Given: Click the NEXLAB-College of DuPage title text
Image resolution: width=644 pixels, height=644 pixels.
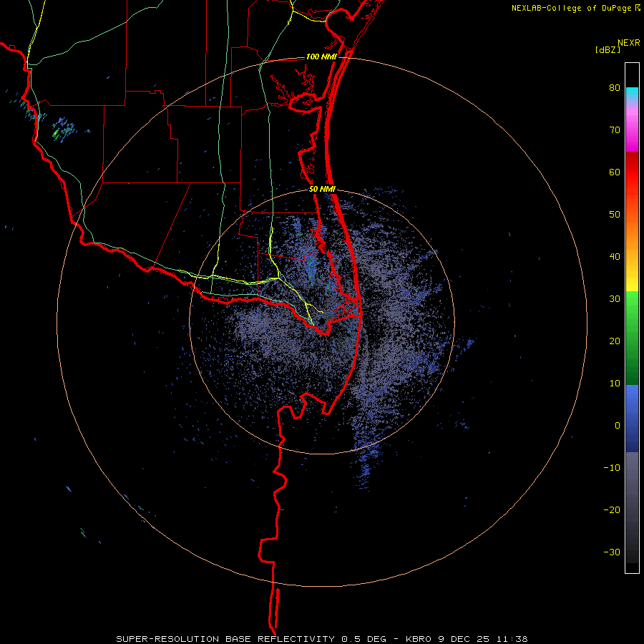Looking at the screenshot, I should 571,8.
